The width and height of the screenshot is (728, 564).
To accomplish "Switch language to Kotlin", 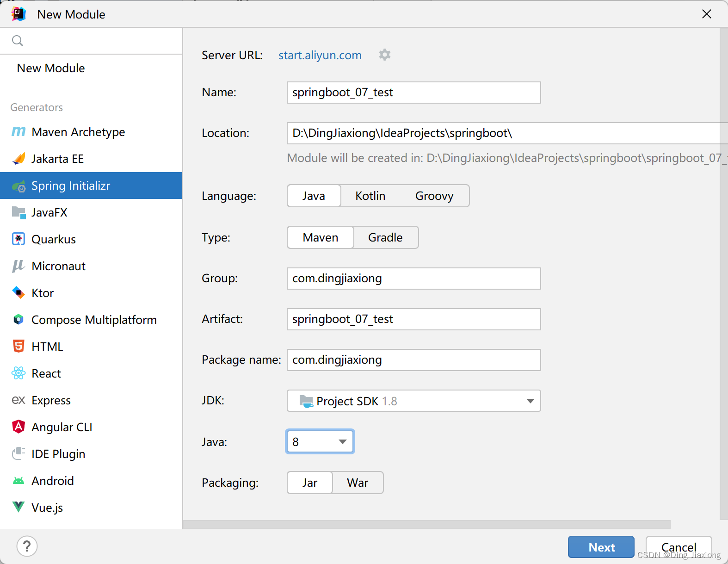I will click(370, 196).
